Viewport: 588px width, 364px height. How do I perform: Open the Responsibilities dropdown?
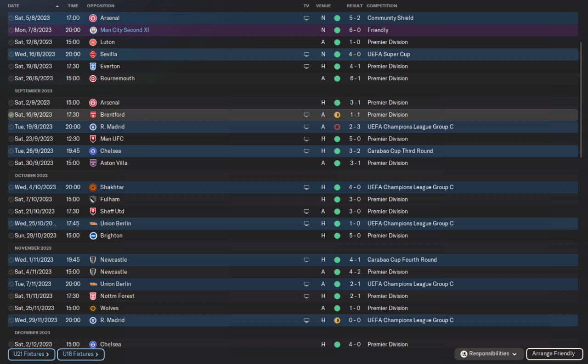point(489,354)
